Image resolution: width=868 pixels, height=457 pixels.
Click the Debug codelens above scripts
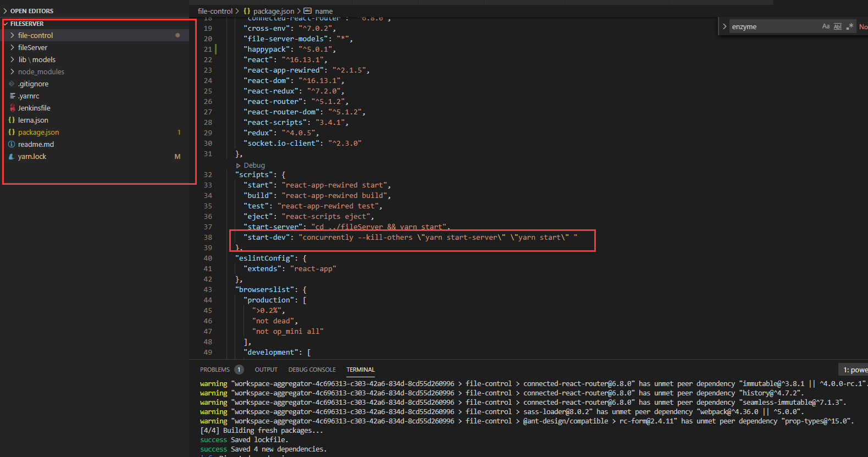point(253,165)
